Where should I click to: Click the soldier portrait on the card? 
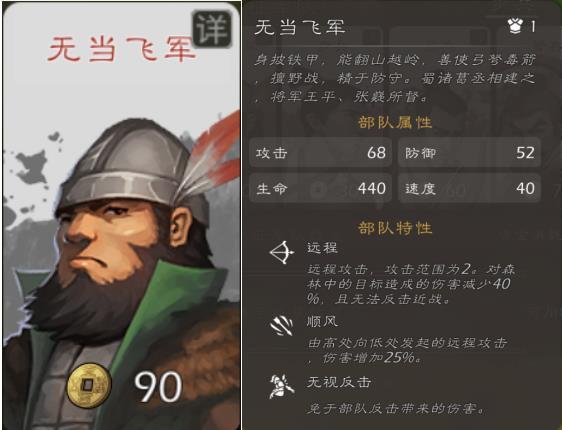point(122,272)
